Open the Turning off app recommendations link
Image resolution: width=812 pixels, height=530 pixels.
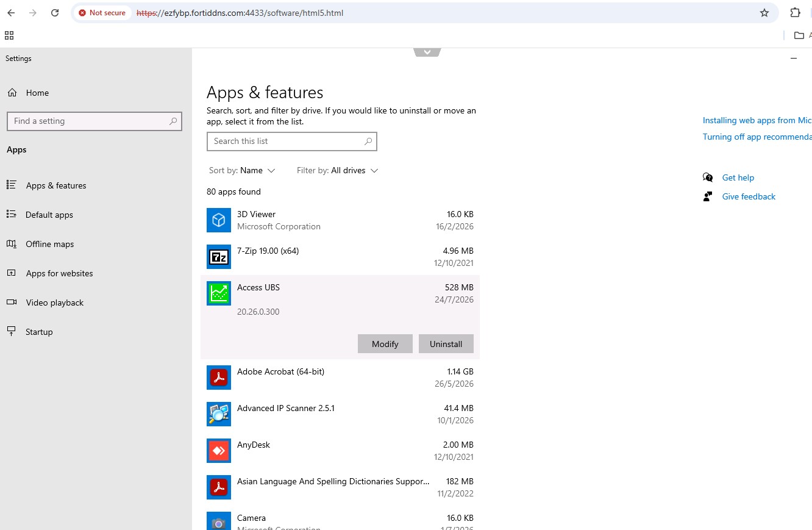click(x=757, y=137)
